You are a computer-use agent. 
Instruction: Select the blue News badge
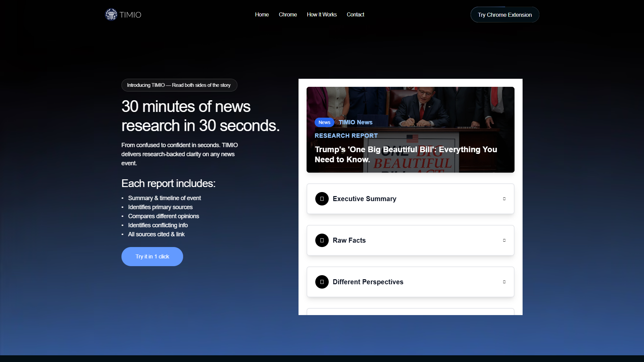(x=324, y=122)
